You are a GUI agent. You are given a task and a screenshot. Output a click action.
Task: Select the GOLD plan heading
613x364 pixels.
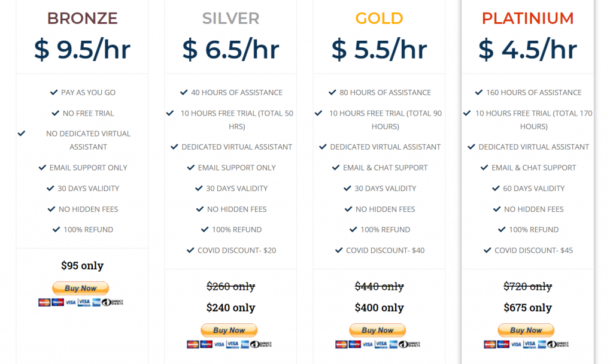point(379,19)
